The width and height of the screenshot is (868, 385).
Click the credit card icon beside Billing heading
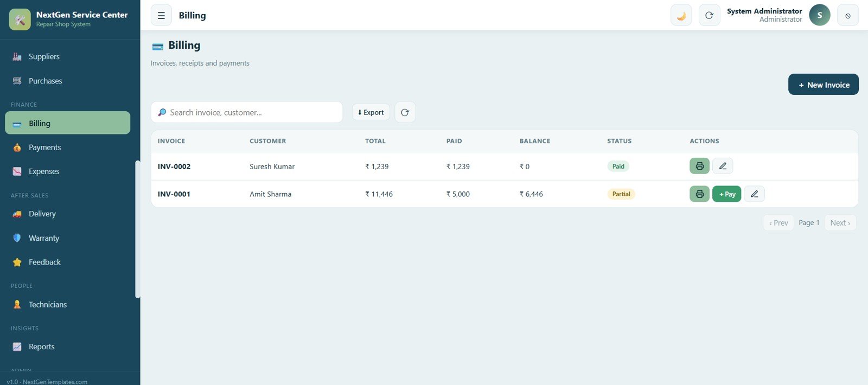pyautogui.click(x=158, y=46)
